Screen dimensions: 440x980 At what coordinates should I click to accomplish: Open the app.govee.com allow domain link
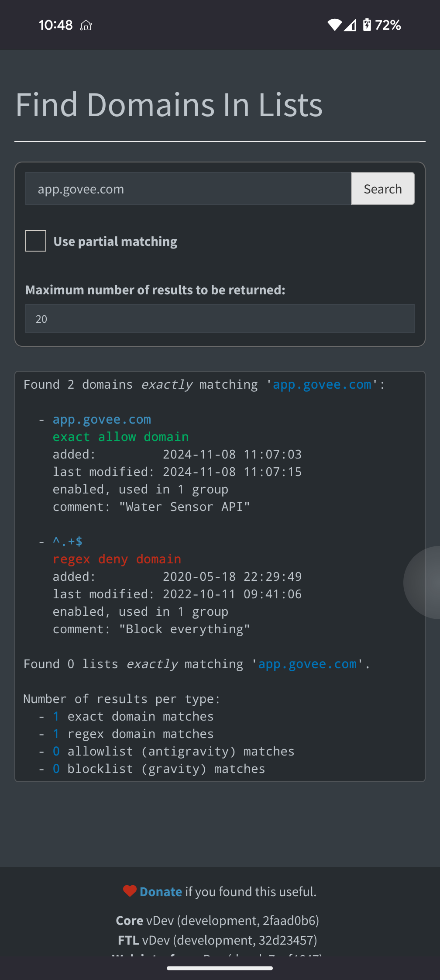click(102, 420)
